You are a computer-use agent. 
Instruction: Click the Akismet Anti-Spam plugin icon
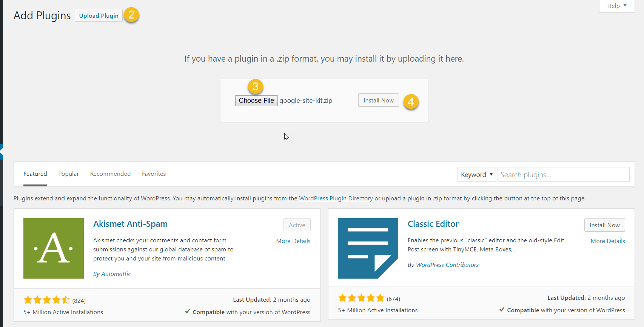[54, 248]
